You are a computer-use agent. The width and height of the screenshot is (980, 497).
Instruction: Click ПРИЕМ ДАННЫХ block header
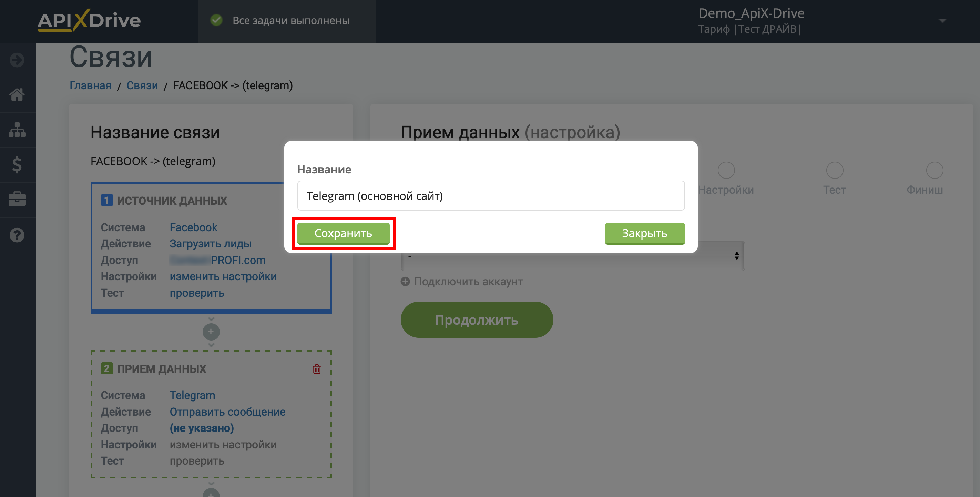pos(161,369)
